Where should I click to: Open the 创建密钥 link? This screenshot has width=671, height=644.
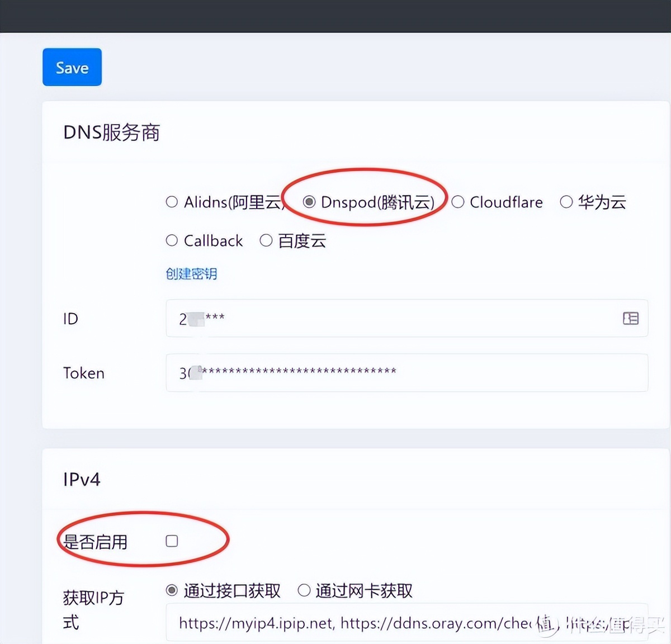pyautogui.click(x=191, y=274)
